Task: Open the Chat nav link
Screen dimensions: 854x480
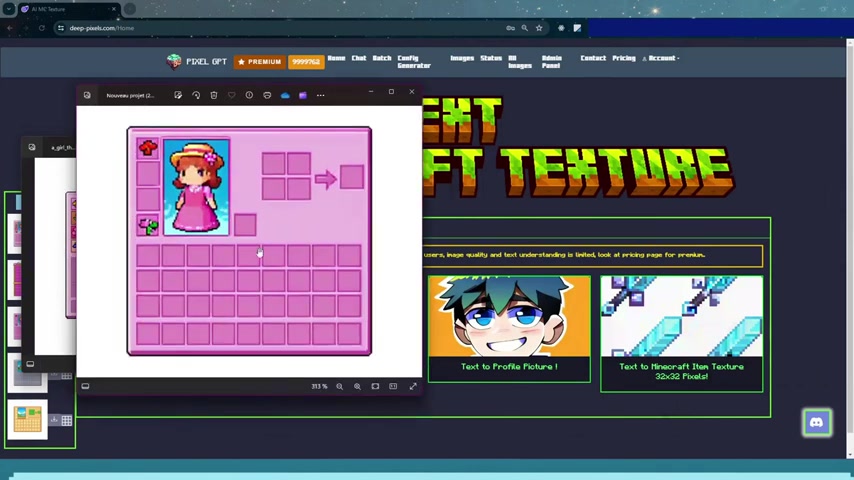Action: (x=359, y=58)
